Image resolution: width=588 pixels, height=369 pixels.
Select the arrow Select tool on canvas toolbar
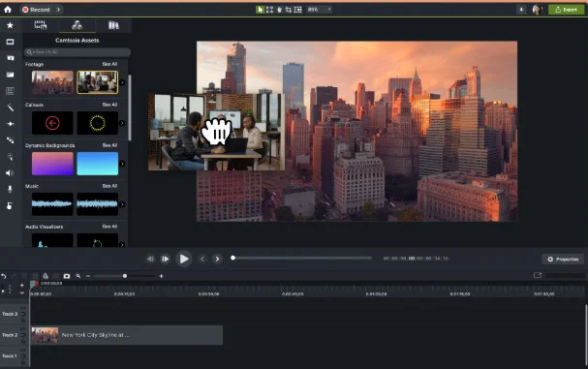260,10
